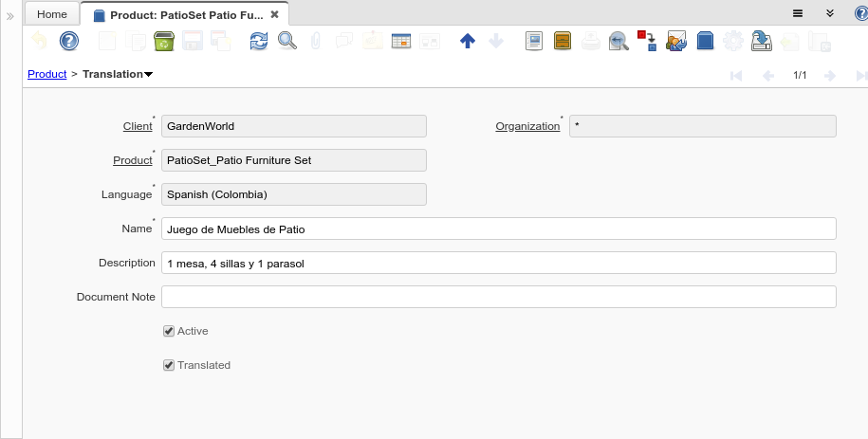The image size is (868, 439).
Task: Click the Help icon in the toolbar
Action: 69,41
